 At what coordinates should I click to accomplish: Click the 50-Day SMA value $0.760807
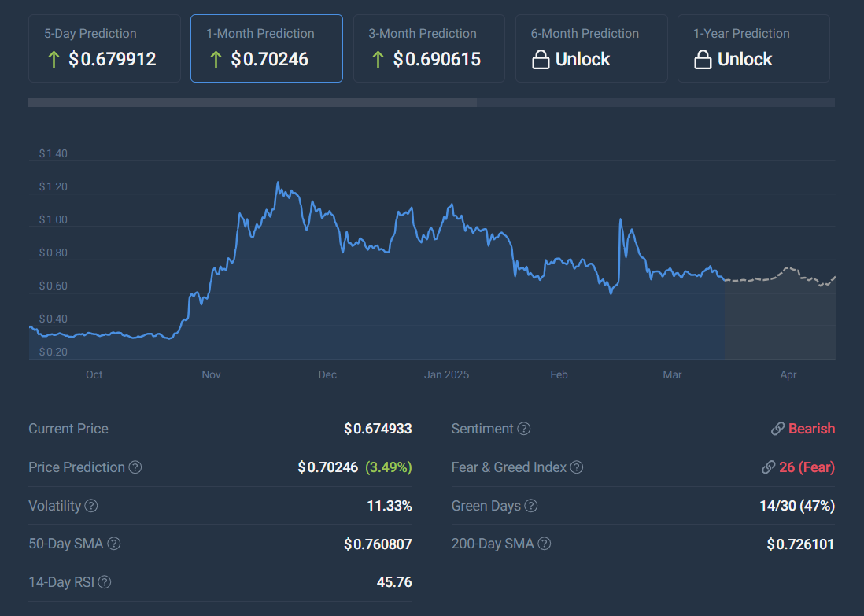tap(378, 544)
